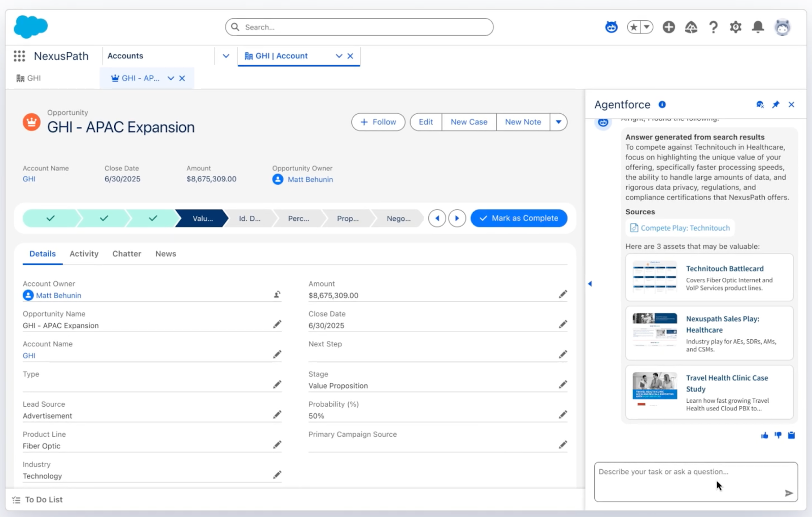Click Mark as Complete button
This screenshot has width=812, height=517.
click(x=519, y=218)
